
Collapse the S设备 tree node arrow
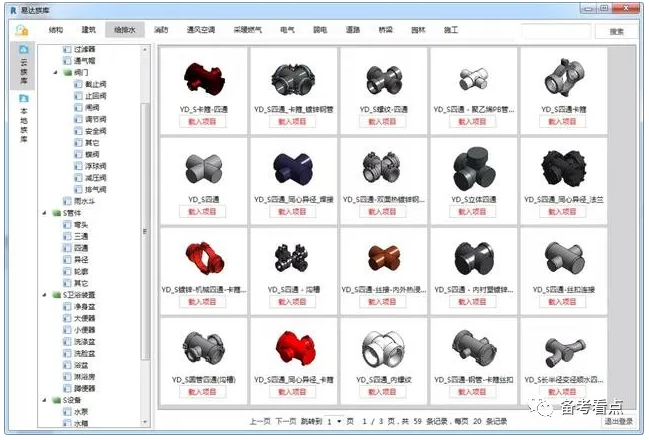45,400
